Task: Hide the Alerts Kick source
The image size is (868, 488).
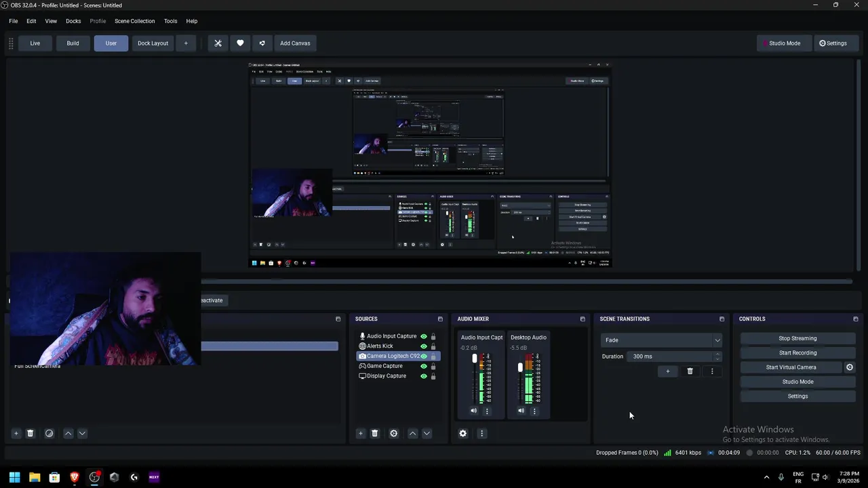Action: [x=424, y=346]
